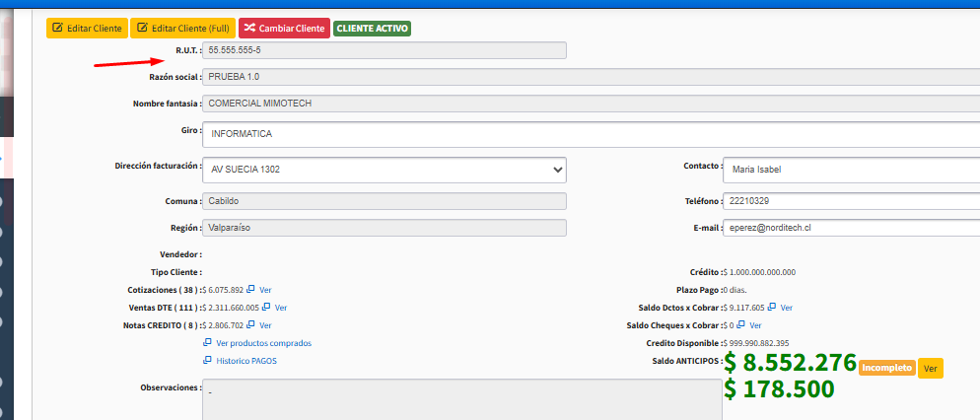Click the icon beside Ver productos comprados
The image size is (980, 420).
207,343
